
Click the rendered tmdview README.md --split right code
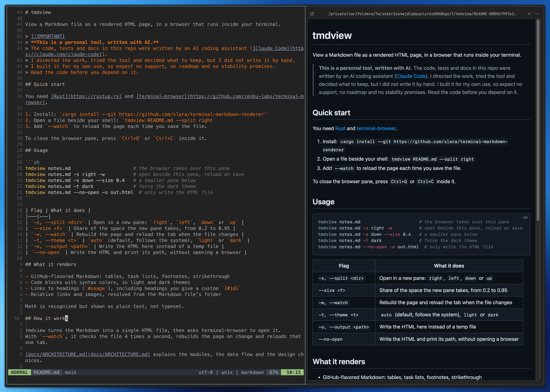pos(433,159)
